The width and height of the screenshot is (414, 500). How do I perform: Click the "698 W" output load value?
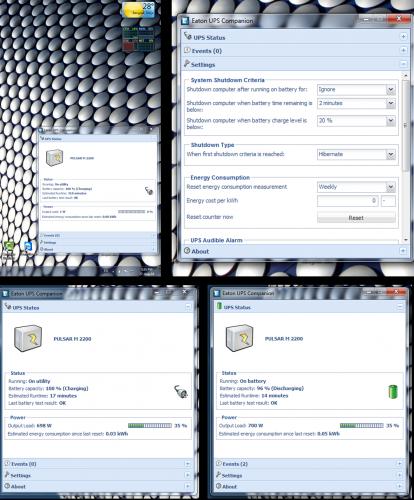(x=44, y=425)
